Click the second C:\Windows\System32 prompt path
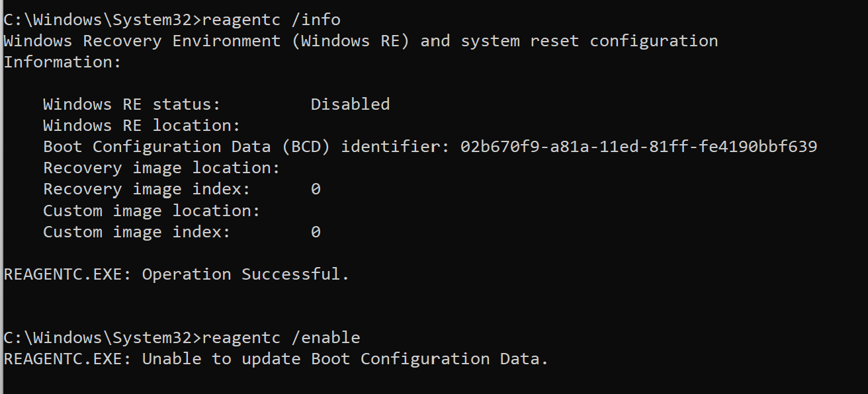 [99, 338]
